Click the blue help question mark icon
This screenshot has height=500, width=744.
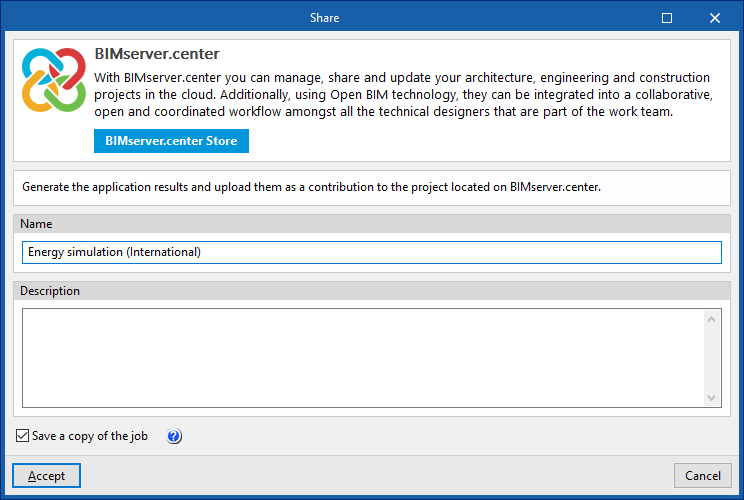pos(174,437)
